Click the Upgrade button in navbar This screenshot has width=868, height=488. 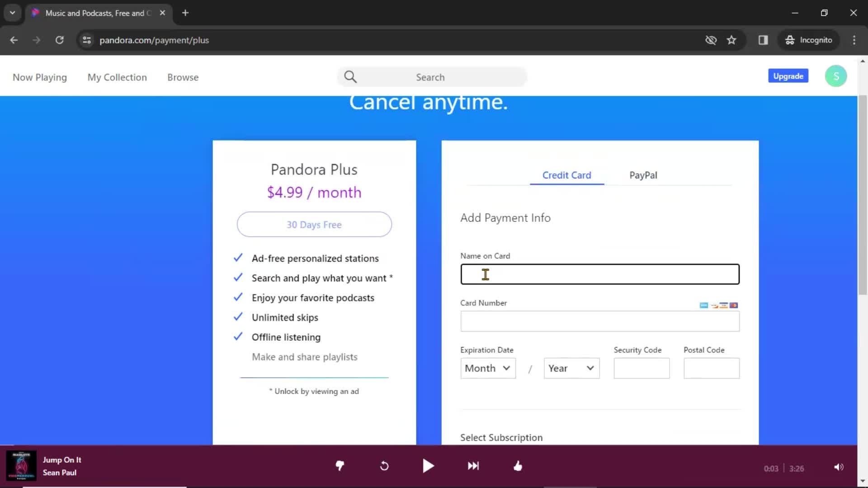[x=788, y=75]
